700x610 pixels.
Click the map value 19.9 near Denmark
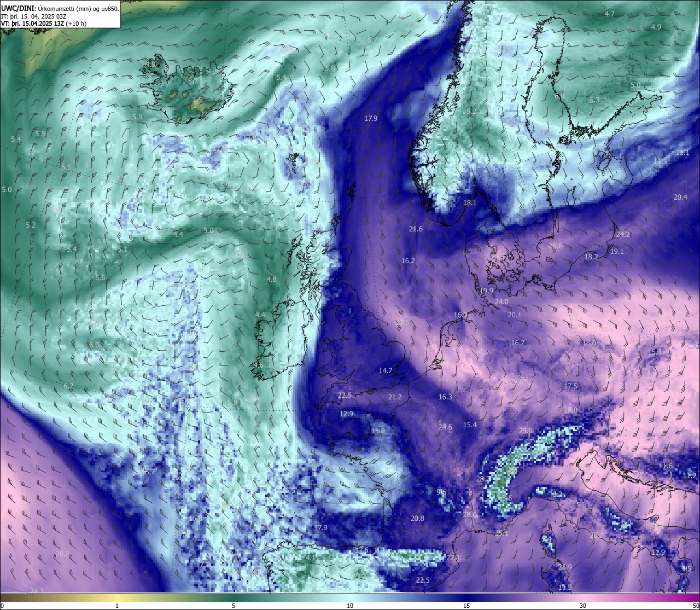click(486, 291)
